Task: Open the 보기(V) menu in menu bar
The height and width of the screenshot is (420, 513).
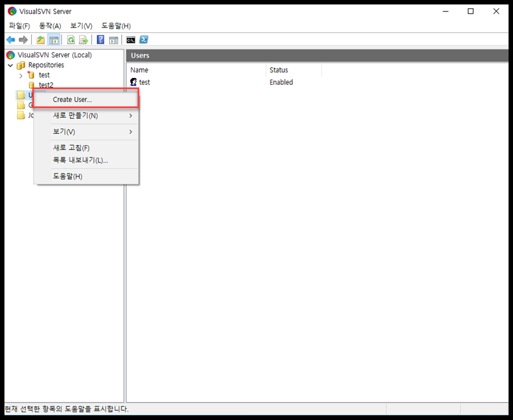Action: 81,26
